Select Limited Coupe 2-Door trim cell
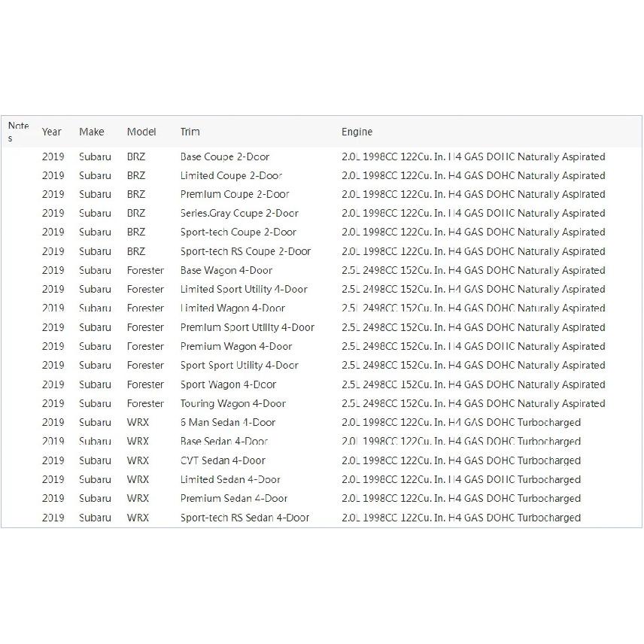Viewport: 644px width, 644px height. 231,176
